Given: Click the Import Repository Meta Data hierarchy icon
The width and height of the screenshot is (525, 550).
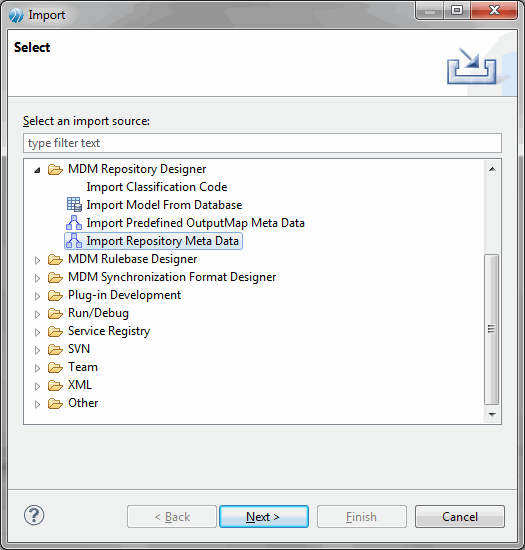Looking at the screenshot, I should pos(74,241).
